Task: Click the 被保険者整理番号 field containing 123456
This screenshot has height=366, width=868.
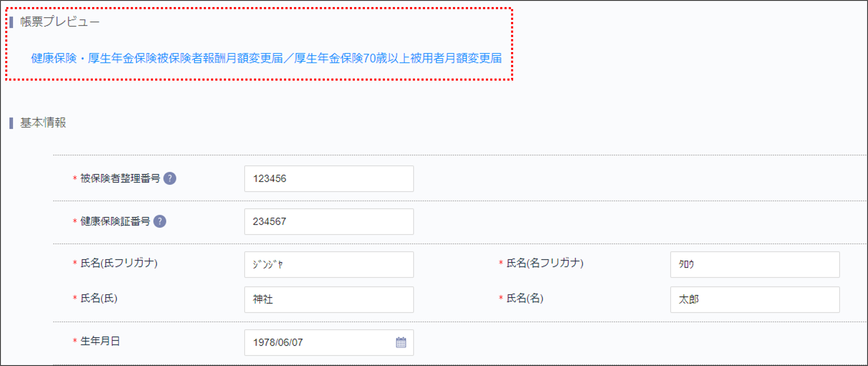Action: (x=329, y=179)
